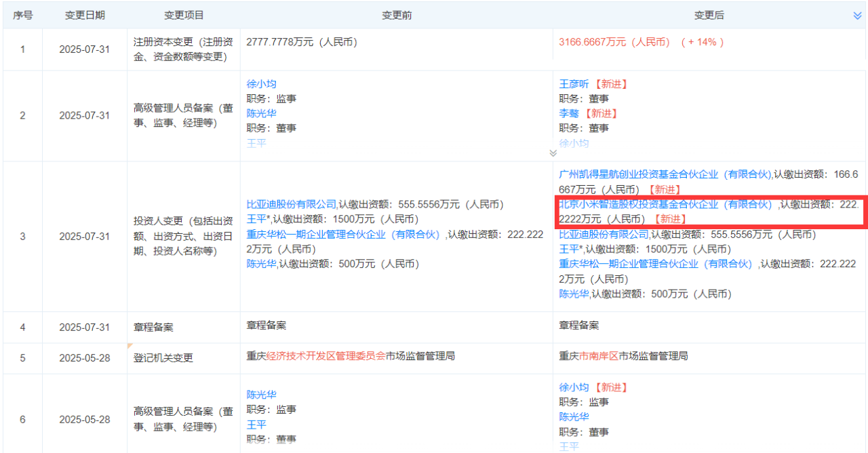Open 陈光华 link in row 6 变更后

(574, 417)
